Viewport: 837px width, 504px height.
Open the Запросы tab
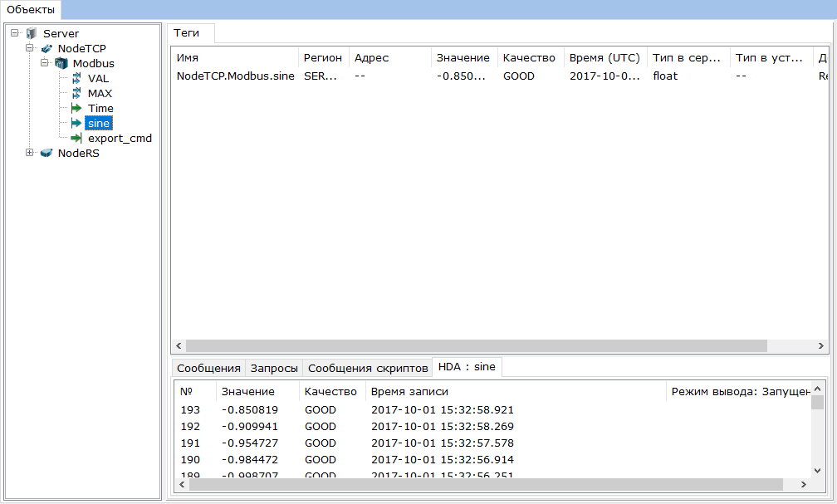click(273, 368)
